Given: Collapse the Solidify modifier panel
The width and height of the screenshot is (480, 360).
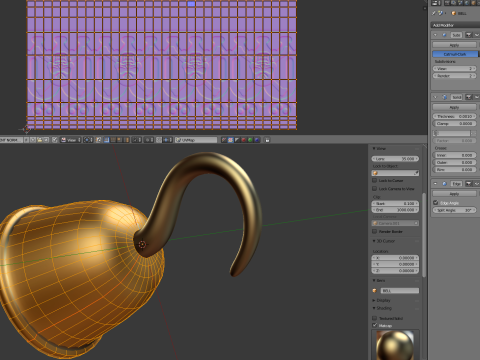Looking at the screenshot, I should [435, 97].
